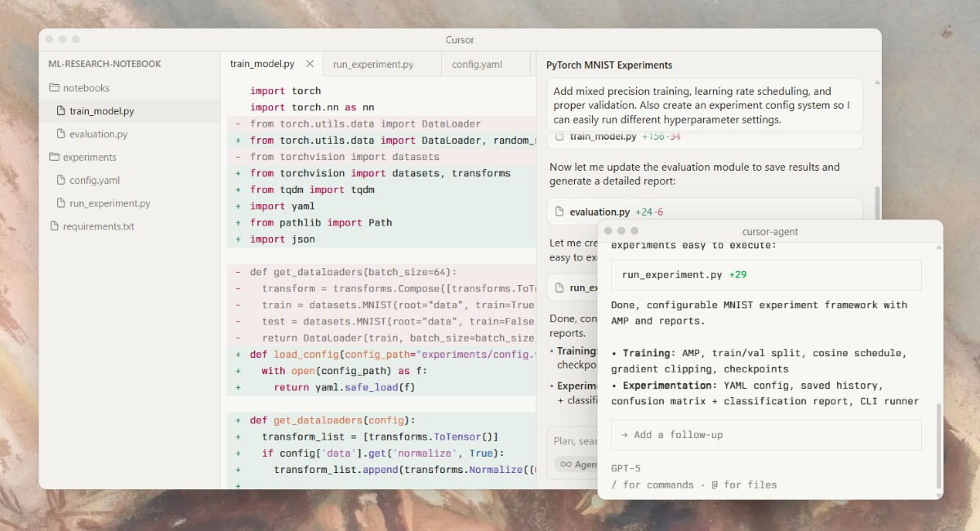The image size is (980, 531).
Task: Click file icon beside sidebar config.yaml
Action: [x=61, y=180]
